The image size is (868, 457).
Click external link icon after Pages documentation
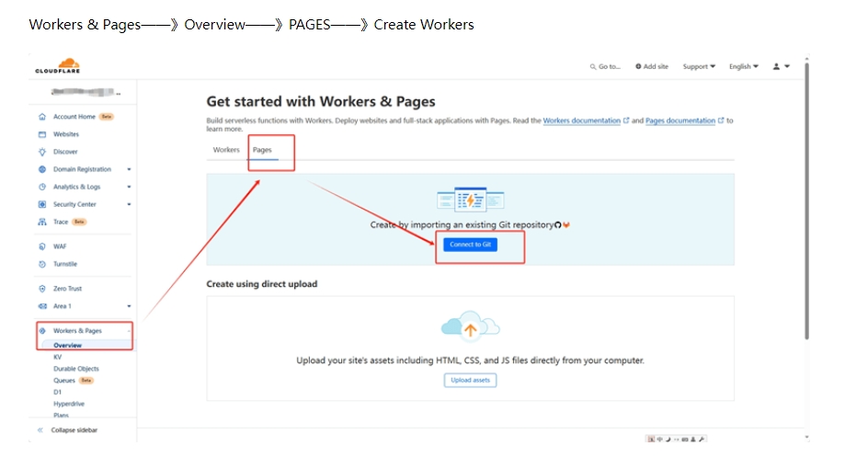point(721,120)
